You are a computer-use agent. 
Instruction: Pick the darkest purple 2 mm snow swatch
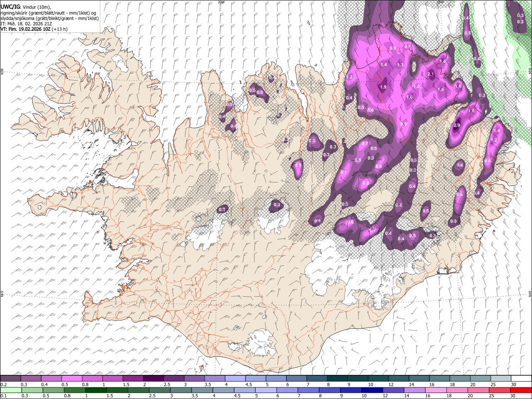pos(153,379)
